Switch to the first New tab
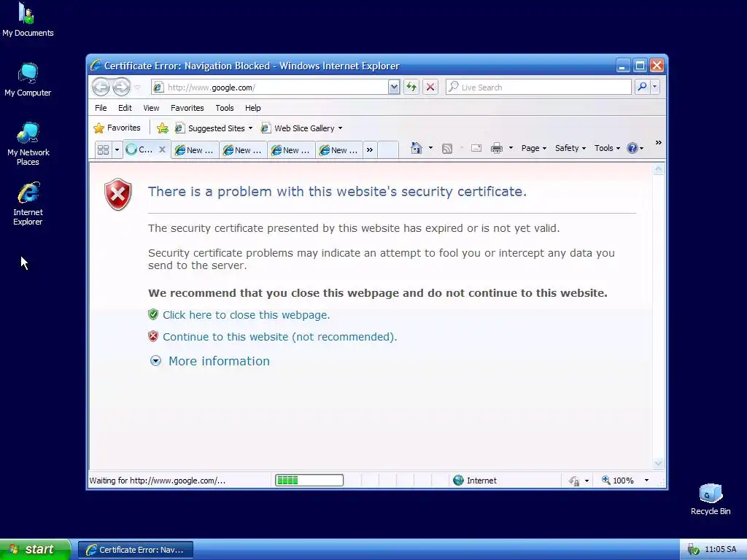Screen dimensions: 747x560 pos(195,150)
